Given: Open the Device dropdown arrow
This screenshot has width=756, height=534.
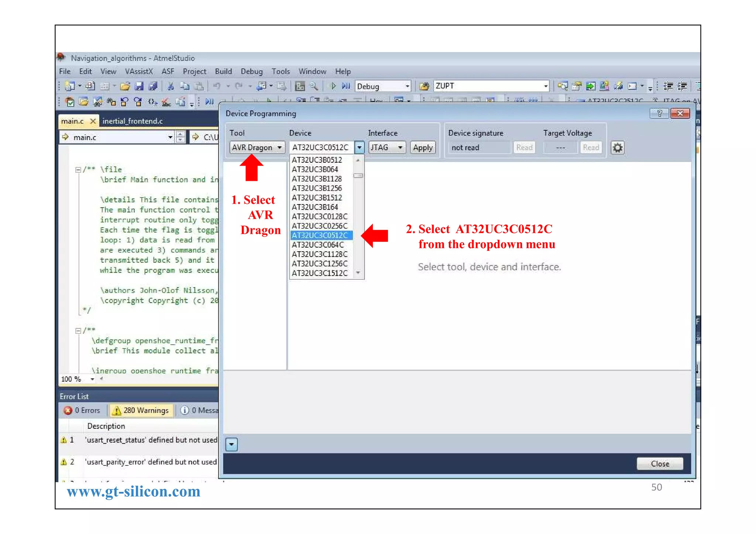Looking at the screenshot, I should tap(359, 148).
